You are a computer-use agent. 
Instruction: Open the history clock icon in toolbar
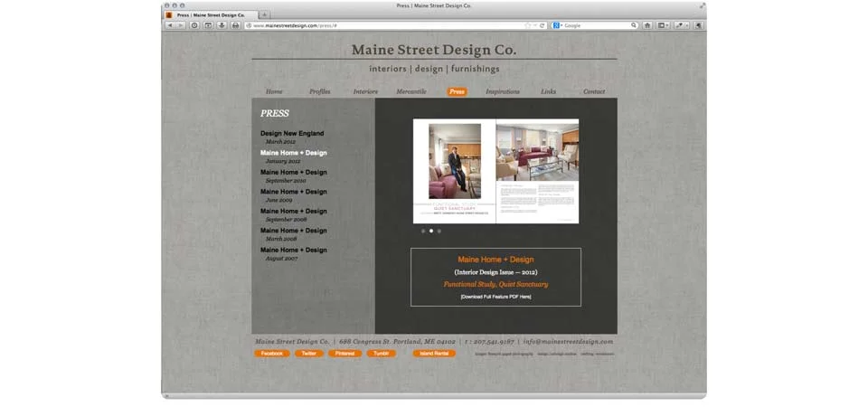point(194,25)
